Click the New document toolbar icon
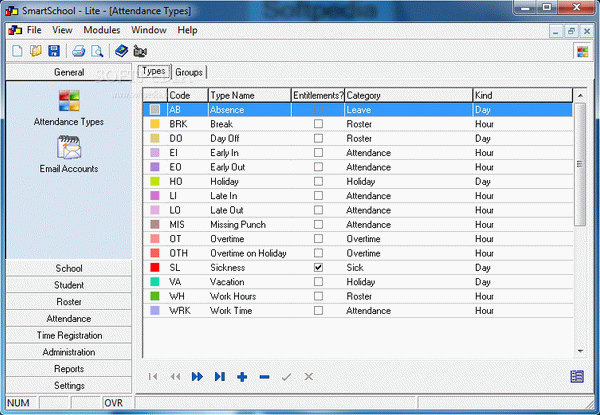The width and height of the screenshot is (600, 415). [x=17, y=51]
